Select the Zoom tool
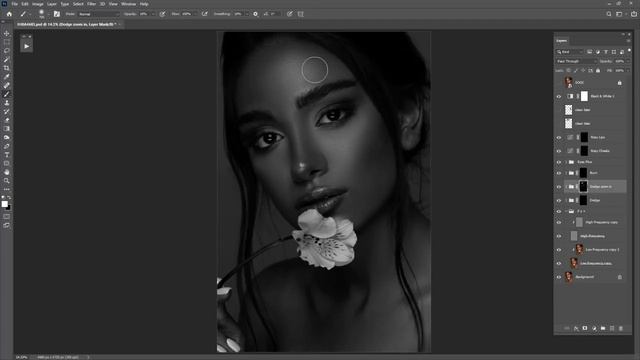Viewport: 640px width, 360px height. (x=7, y=180)
